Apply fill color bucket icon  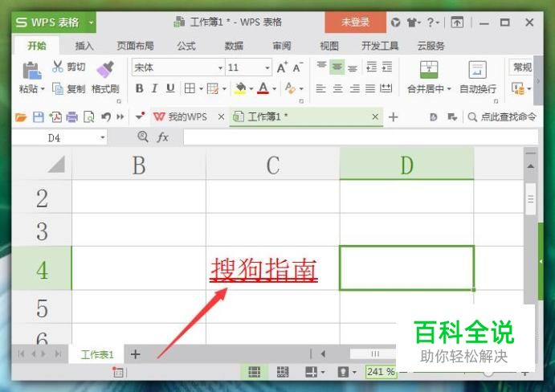(x=240, y=88)
